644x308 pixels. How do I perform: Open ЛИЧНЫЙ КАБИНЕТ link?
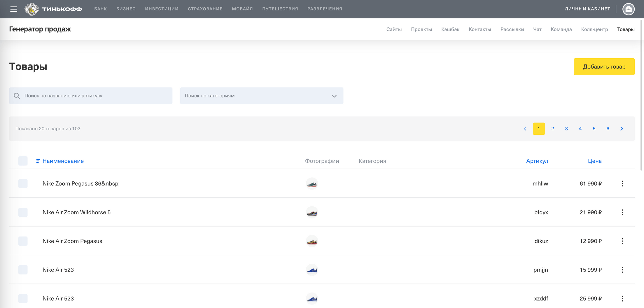[587, 9]
